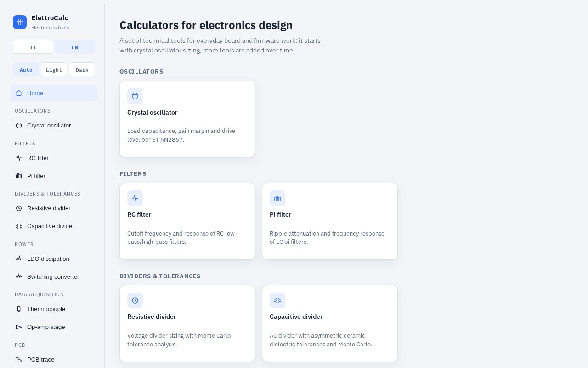588x368 pixels.
Task: Click the PCB sidebar section label
Action: tap(20, 345)
